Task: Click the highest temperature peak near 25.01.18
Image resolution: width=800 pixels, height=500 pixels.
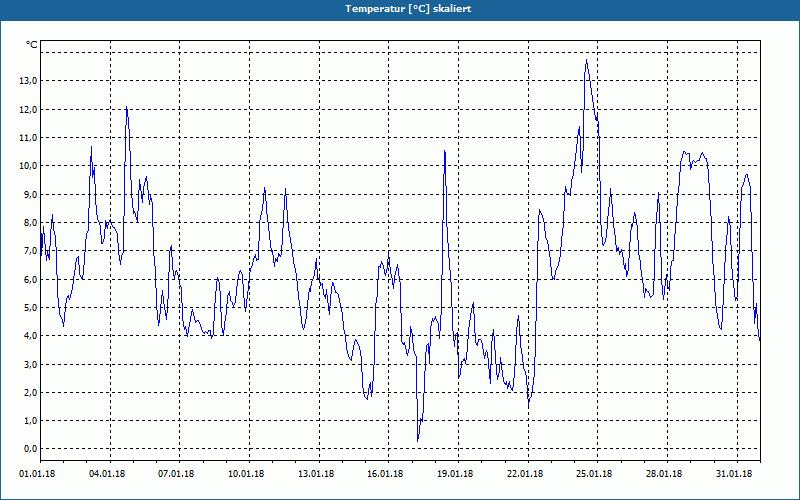Action: [x=586, y=60]
